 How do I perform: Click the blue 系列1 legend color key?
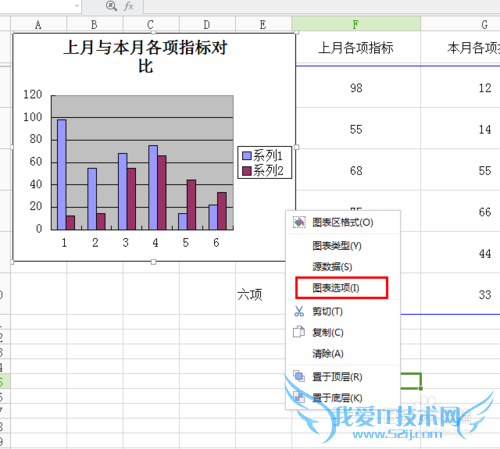click(247, 156)
